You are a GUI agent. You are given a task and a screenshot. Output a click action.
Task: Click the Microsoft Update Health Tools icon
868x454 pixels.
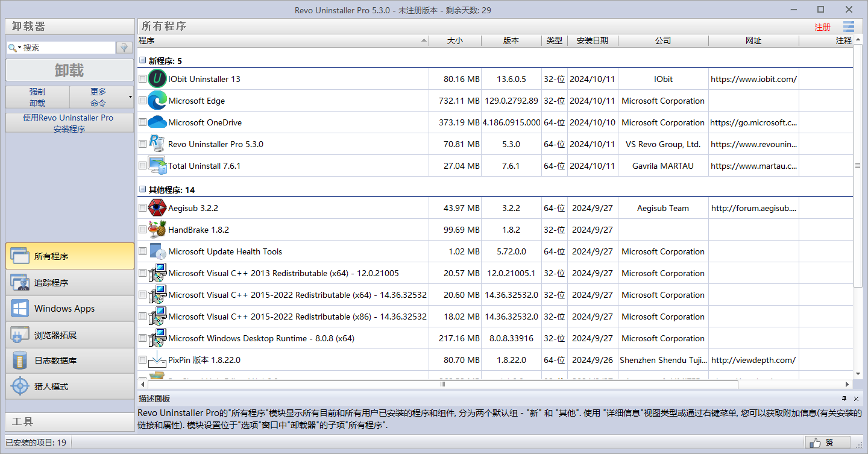(157, 251)
